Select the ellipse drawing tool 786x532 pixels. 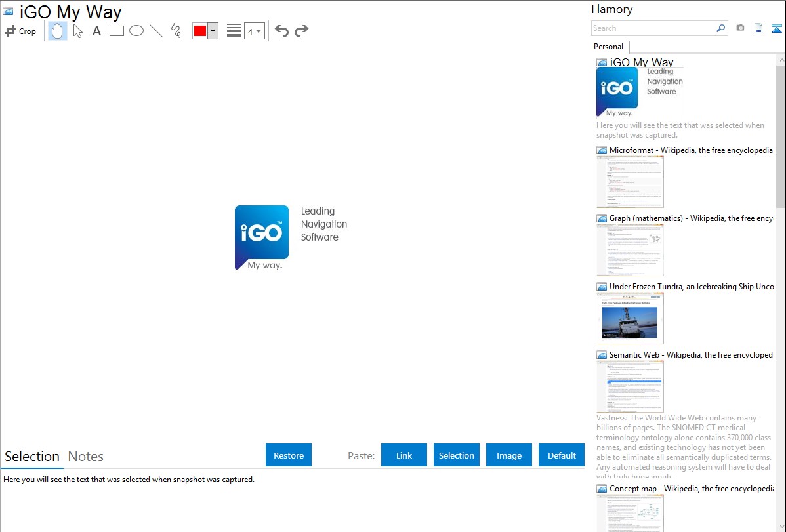[136, 31]
